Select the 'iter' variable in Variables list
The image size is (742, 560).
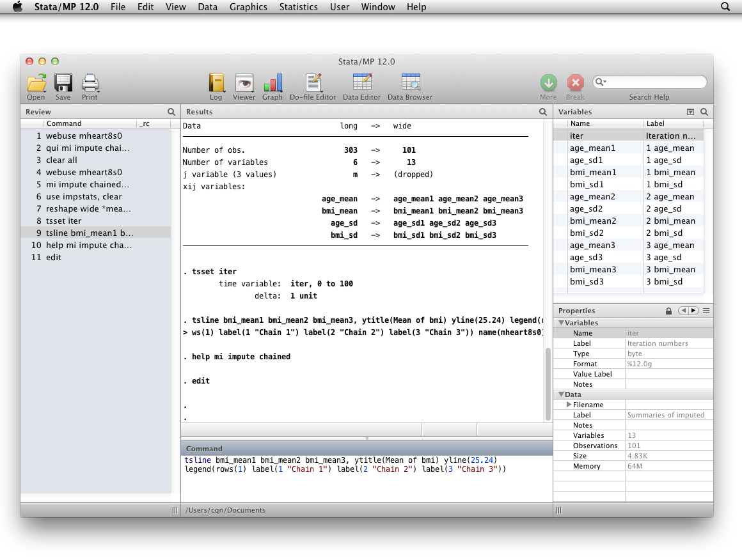tap(628, 136)
